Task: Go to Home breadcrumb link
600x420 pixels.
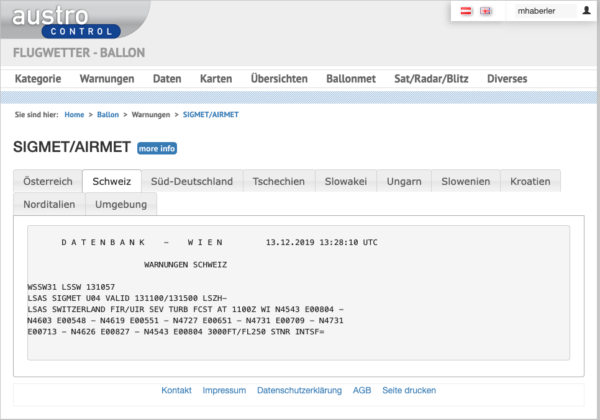Action: (74, 114)
